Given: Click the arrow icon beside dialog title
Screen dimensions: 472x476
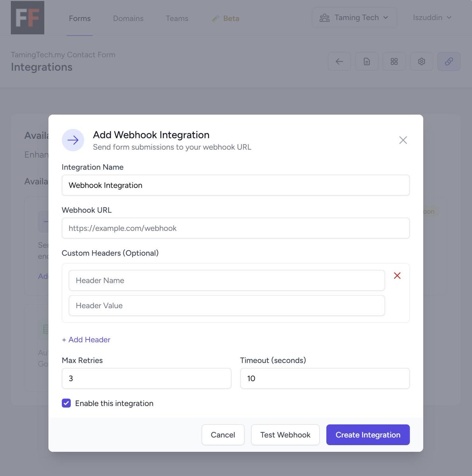Looking at the screenshot, I should click(x=73, y=140).
